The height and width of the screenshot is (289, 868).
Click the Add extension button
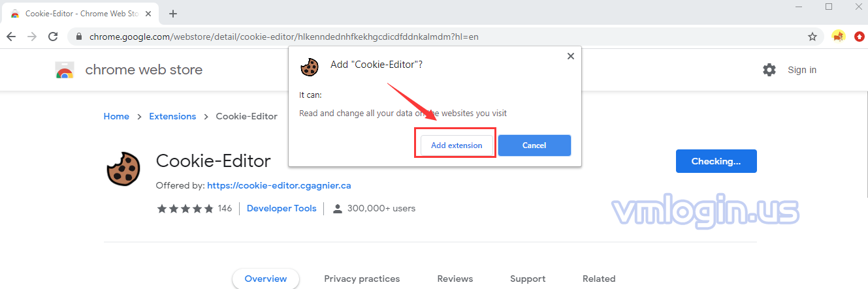tap(457, 145)
